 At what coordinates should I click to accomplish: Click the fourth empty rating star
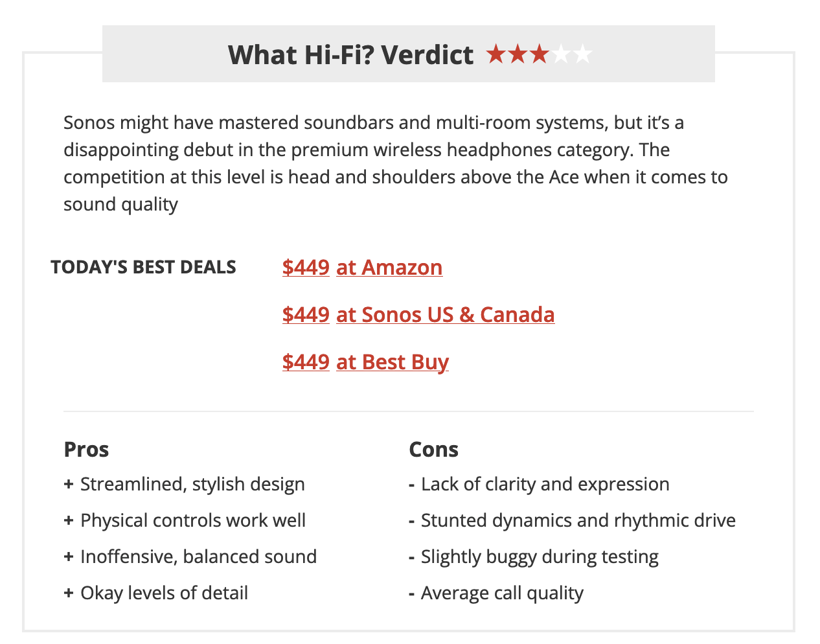click(x=561, y=54)
